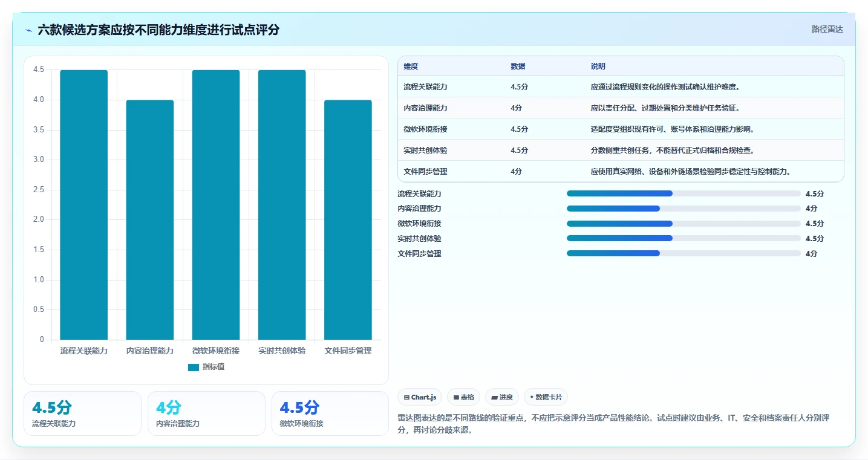Image resolution: width=868 pixels, height=460 pixels.
Task: Click the footnote paragraph starting 雷达图表达
Action: [x=613, y=424]
